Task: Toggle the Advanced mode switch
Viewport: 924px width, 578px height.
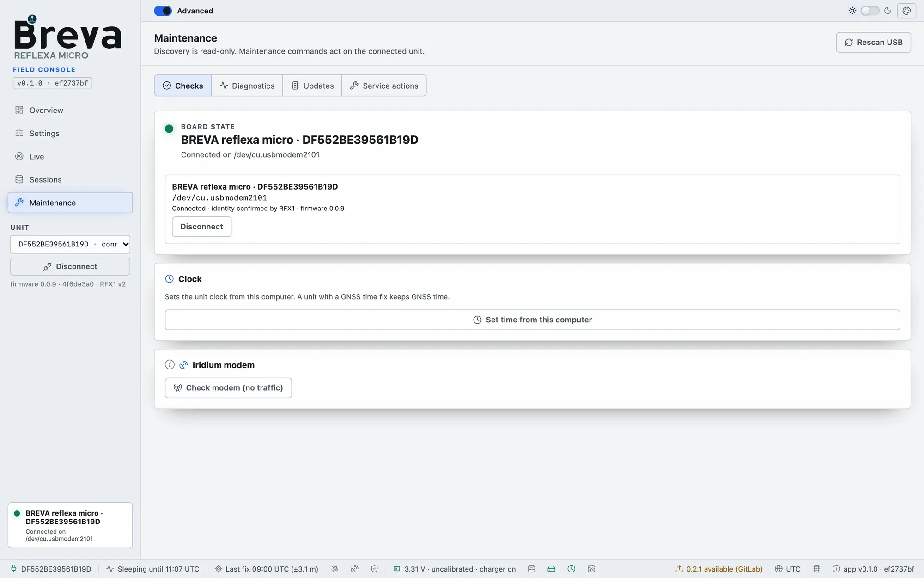Action: tap(163, 11)
